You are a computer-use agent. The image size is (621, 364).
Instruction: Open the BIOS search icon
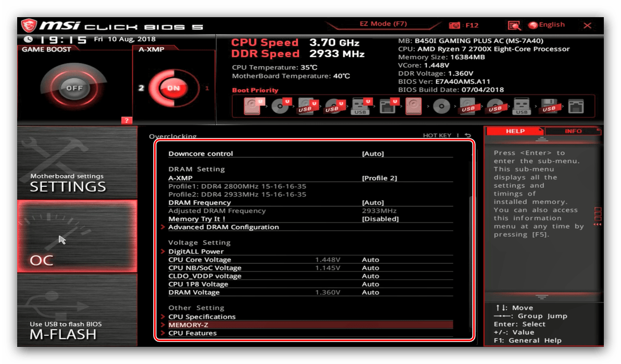pyautogui.click(x=514, y=25)
